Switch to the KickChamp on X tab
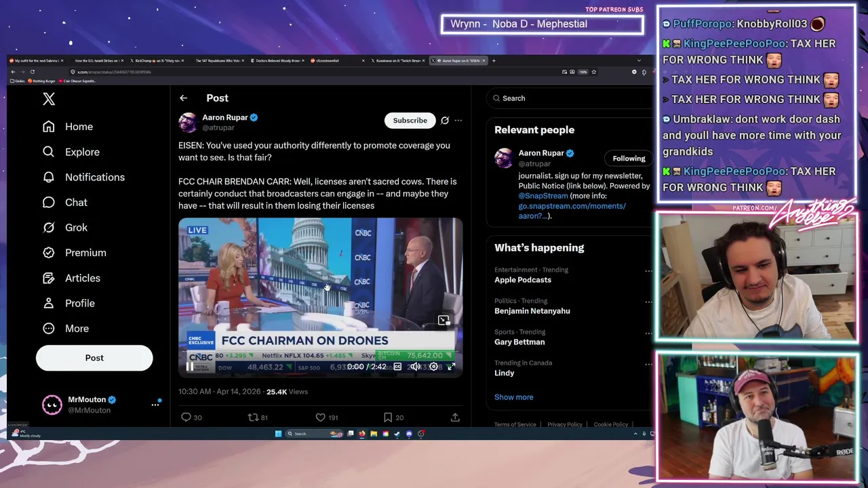This screenshot has height=488, width=868. (157, 60)
